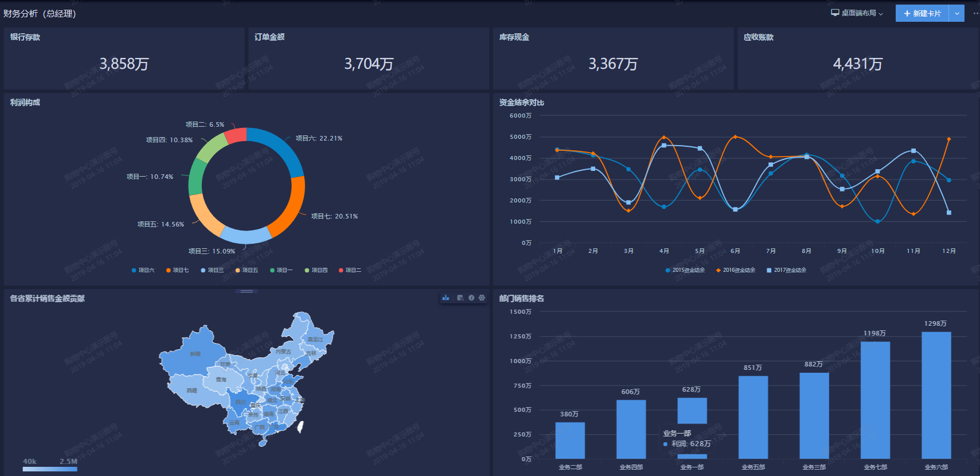Click the info icon on the map card
Screen dimensions: 980x476
[x=471, y=298]
